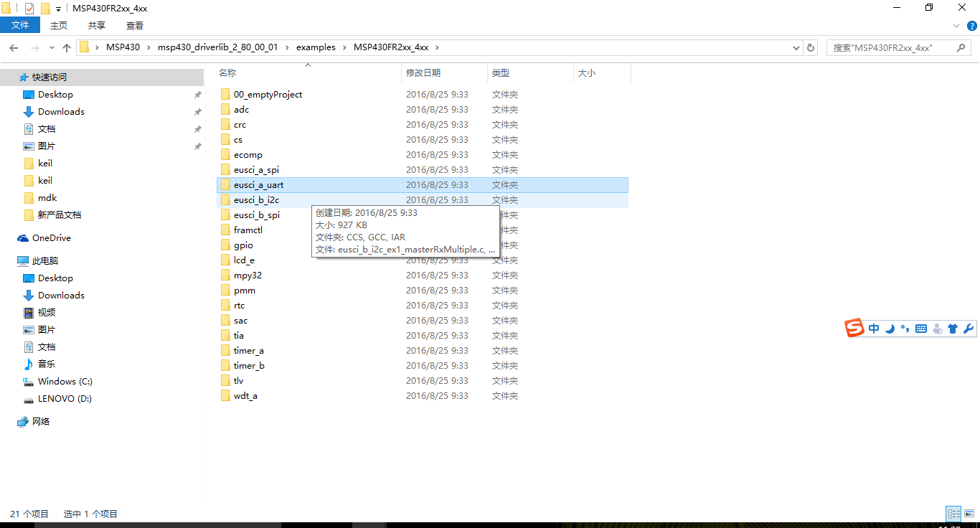The image size is (980, 528).
Task: Select the mpy32 folder name
Action: 248,275
